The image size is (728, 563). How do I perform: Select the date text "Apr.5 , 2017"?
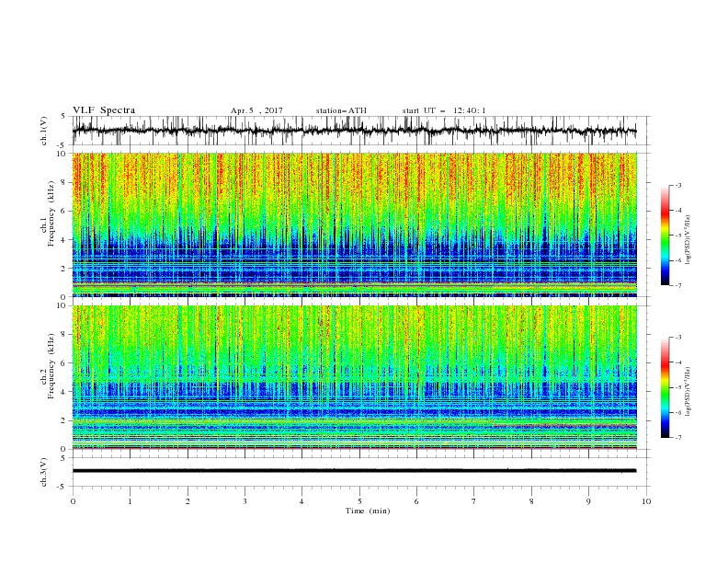[x=256, y=110]
